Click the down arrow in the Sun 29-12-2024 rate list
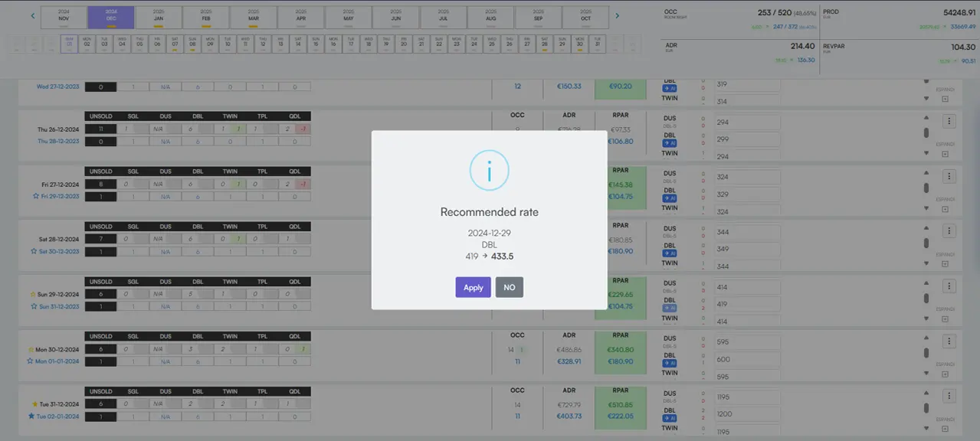The width and height of the screenshot is (980, 441). tap(926, 318)
